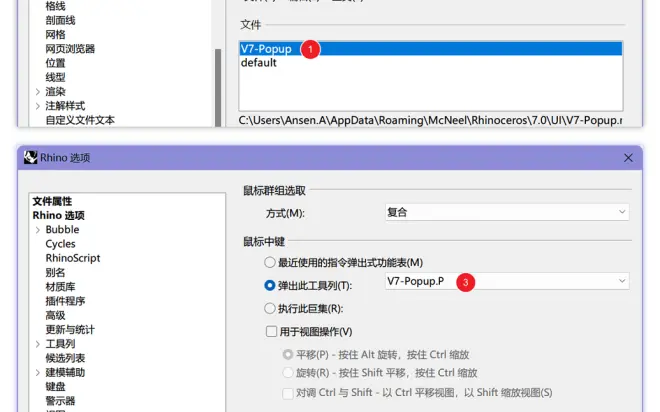Select 网格 in upper window tree
The image size is (660, 412).
point(55,35)
